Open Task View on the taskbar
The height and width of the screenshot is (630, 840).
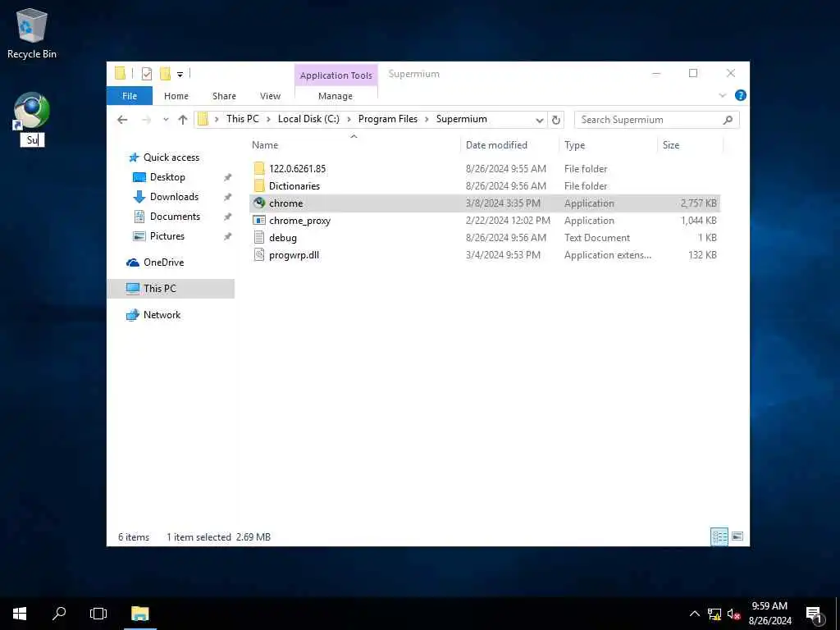pyautogui.click(x=98, y=614)
